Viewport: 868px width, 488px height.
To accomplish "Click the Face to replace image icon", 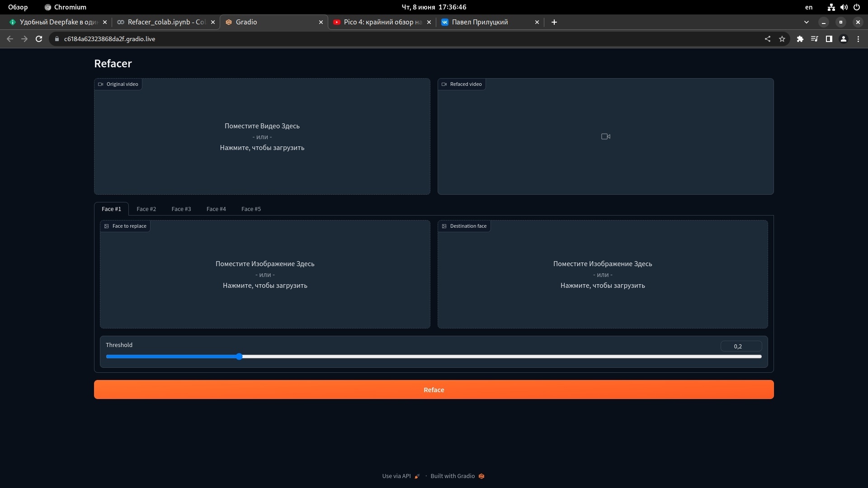I will [x=107, y=226].
